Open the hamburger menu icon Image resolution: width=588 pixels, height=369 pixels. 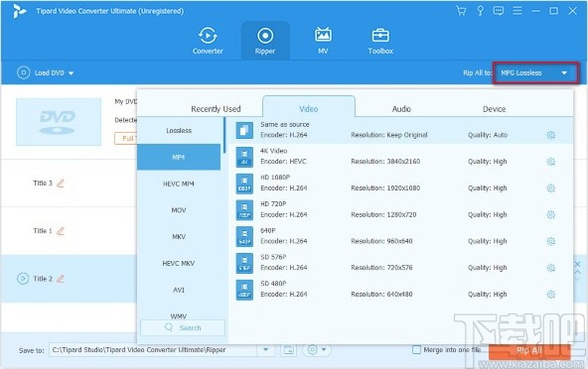click(517, 11)
